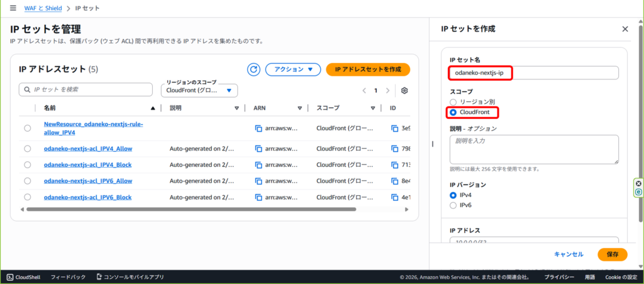Viewport: 644px width, 284px height.
Task: Open the region scope CloudFront dropdown
Action: click(x=199, y=91)
